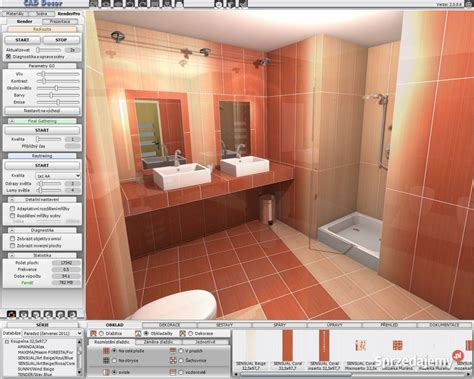Choose the Šachovnice radio option

[181, 360]
